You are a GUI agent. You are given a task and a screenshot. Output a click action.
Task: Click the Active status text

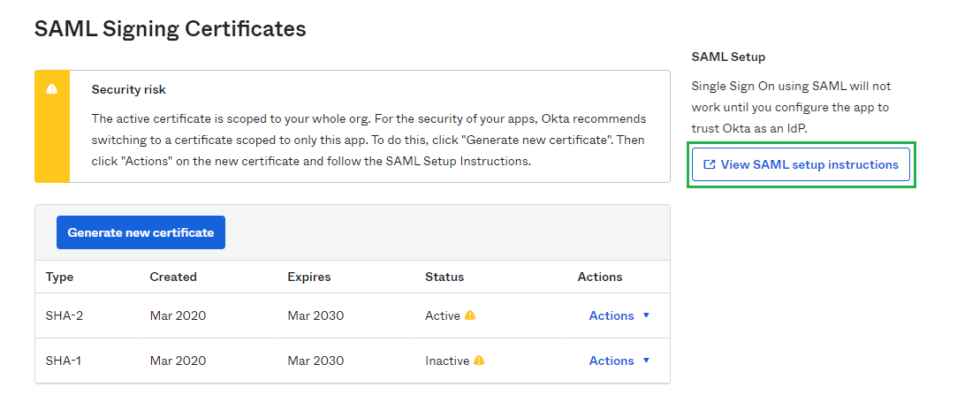[x=443, y=315]
